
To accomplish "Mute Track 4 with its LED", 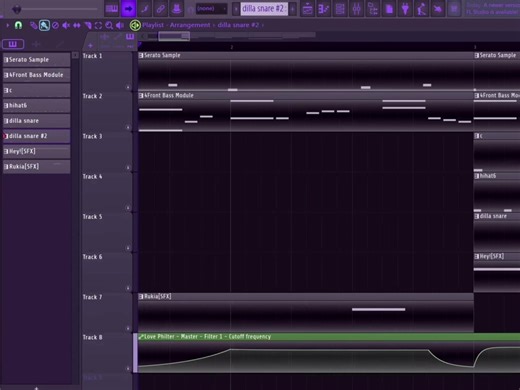I will [x=128, y=208].
